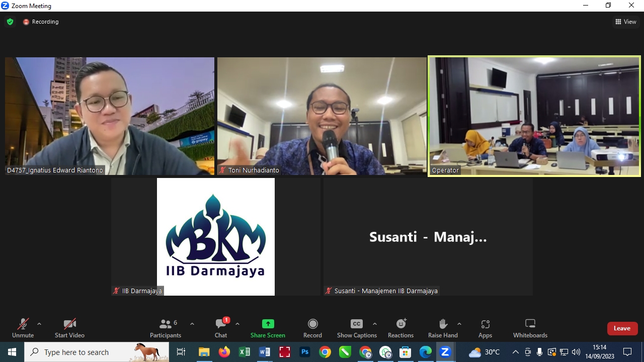Screen dimensions: 644x362
Task: Click the D4757_Ignatius Edward Riantono name label
Action: coord(55,170)
